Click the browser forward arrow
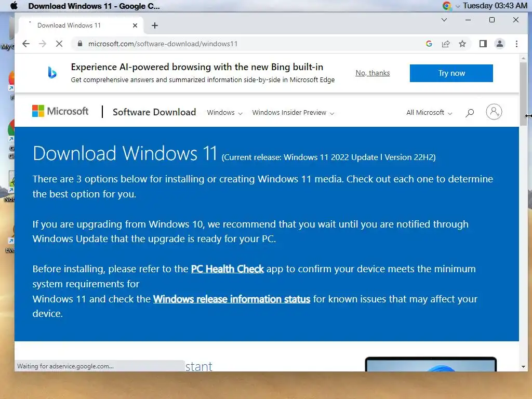 point(43,44)
